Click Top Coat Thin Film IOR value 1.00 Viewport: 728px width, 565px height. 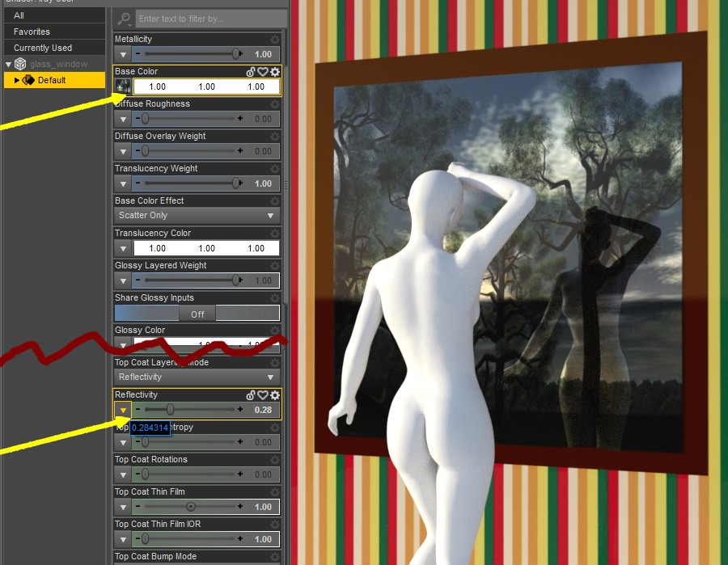(x=263, y=539)
